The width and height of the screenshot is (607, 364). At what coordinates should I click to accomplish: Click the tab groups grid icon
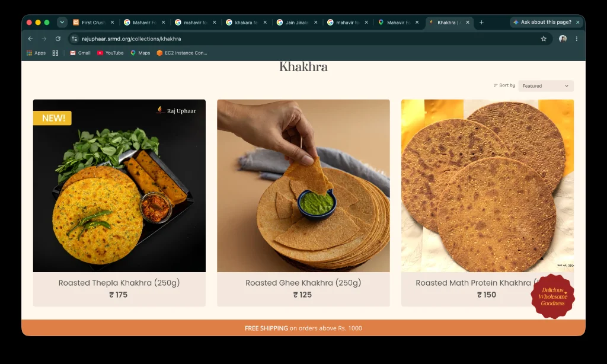tap(55, 53)
